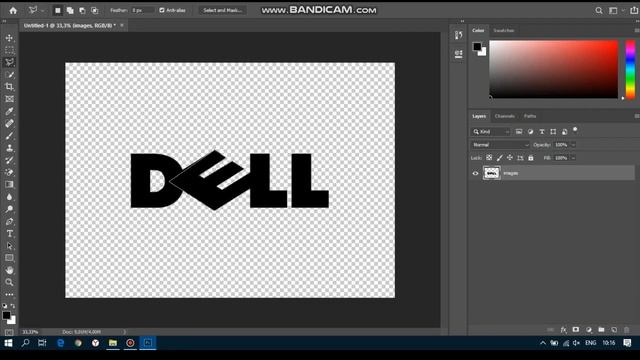The width and height of the screenshot is (640, 360).
Task: Select the Layers panel tab
Action: coord(479,116)
